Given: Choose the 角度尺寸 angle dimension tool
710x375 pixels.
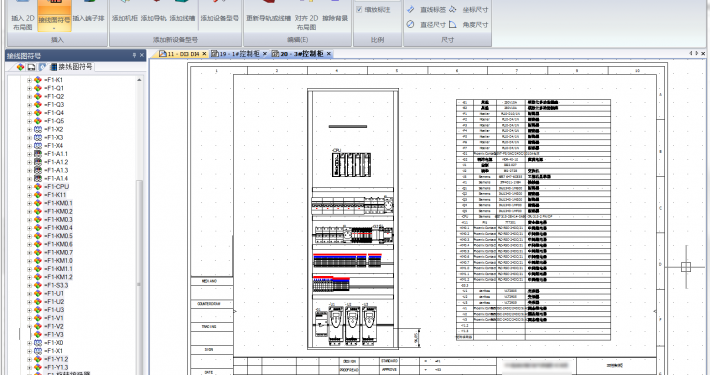Looking at the screenshot, I should click(469, 24).
